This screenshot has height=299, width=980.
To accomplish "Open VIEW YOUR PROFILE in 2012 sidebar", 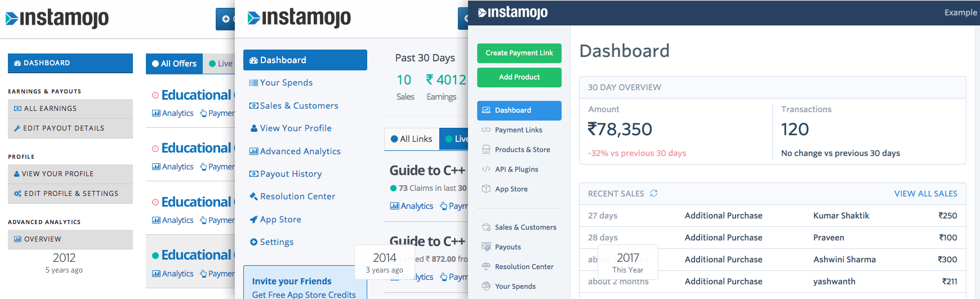I will pyautogui.click(x=70, y=174).
